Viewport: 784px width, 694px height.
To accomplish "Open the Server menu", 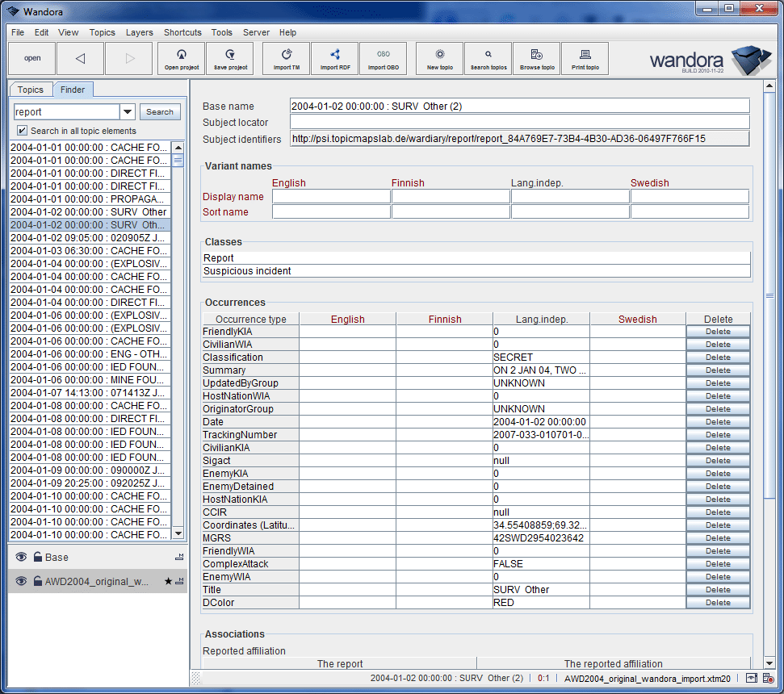I will 256,32.
